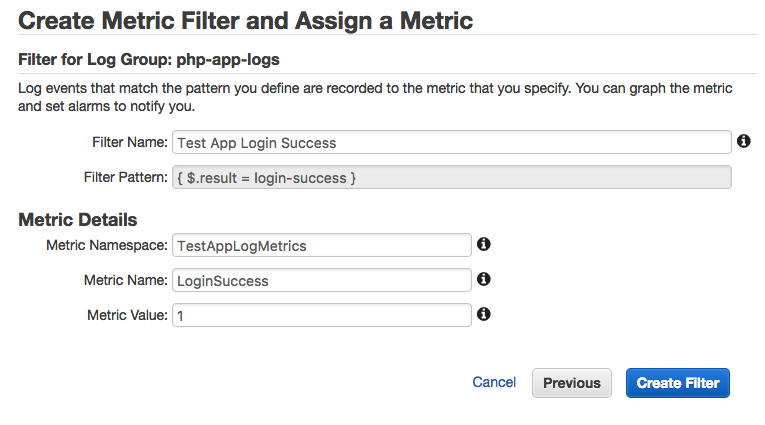The image size is (765, 425).
Task: Focus the Filter Name text field
Action: pos(451,143)
